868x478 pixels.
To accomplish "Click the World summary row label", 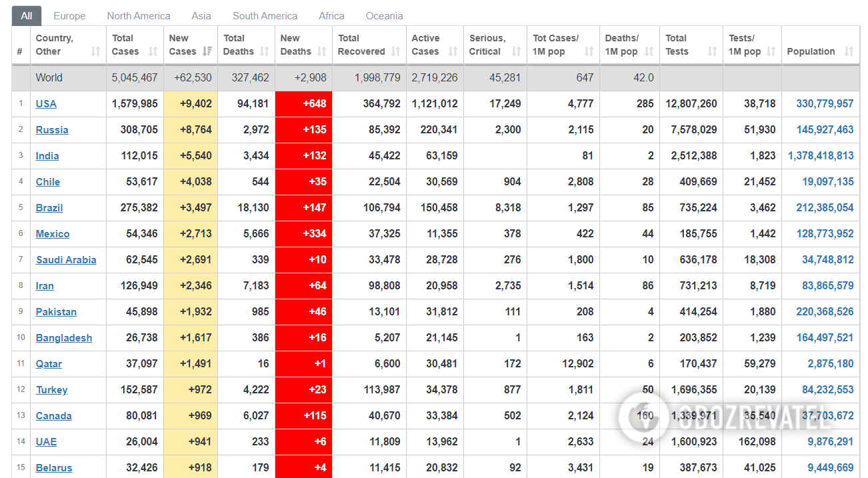I will point(49,77).
